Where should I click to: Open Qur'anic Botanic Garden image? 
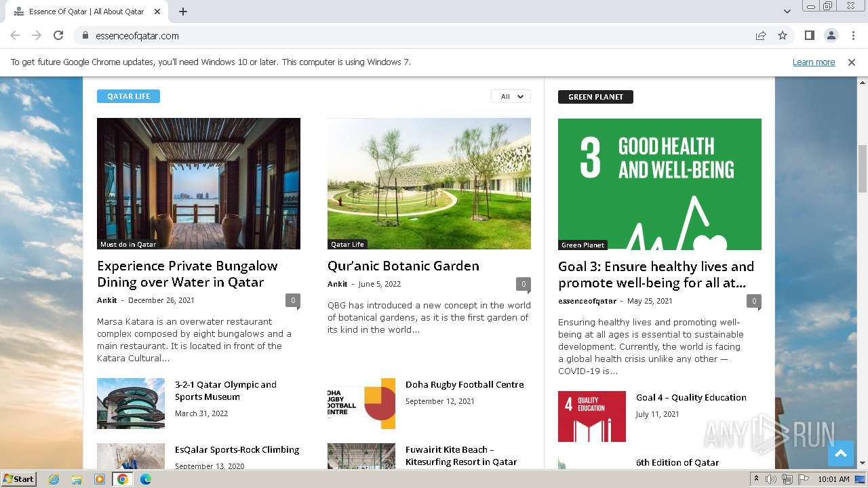tap(429, 184)
